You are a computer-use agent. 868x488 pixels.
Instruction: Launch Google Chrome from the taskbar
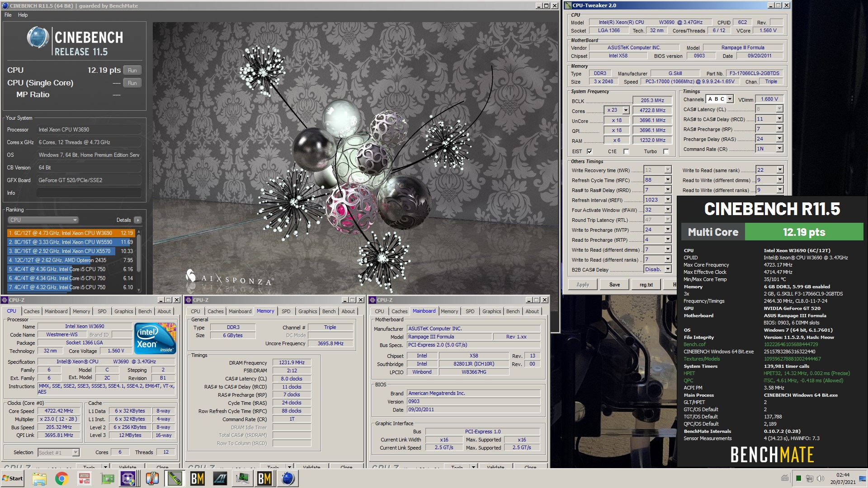tap(62, 479)
